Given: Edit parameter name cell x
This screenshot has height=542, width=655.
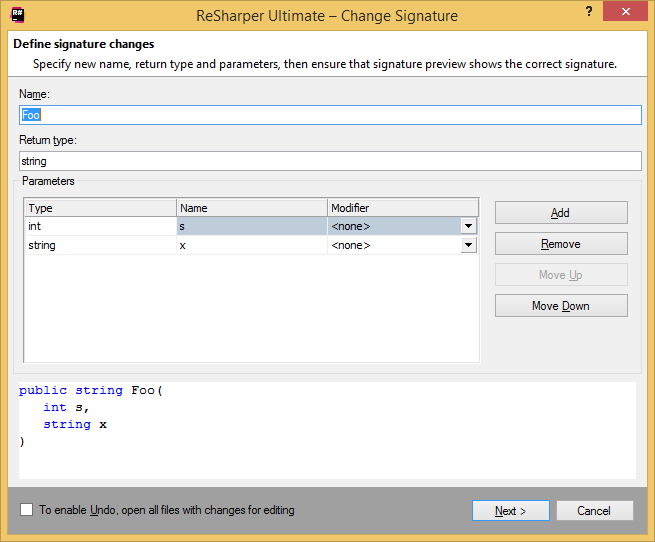Looking at the screenshot, I should pyautogui.click(x=252, y=245).
